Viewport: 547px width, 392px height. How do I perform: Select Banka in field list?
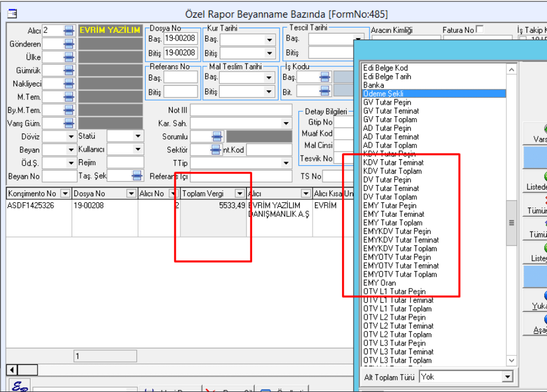(x=374, y=85)
